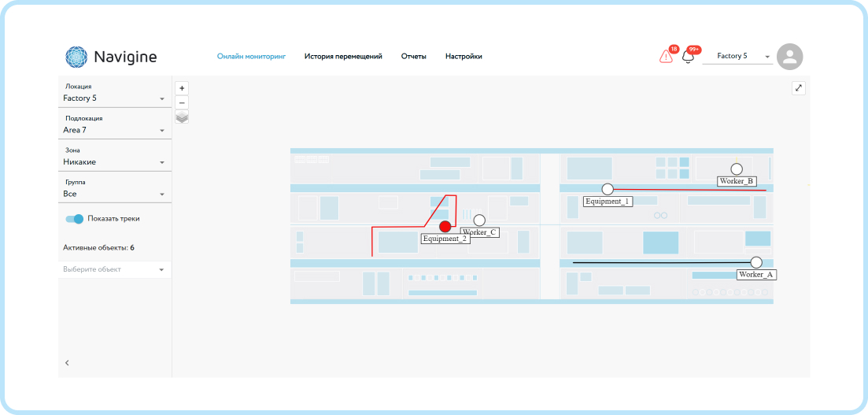Open the alerts triangle icon with 18 badge
The image size is (868, 415).
pos(666,57)
